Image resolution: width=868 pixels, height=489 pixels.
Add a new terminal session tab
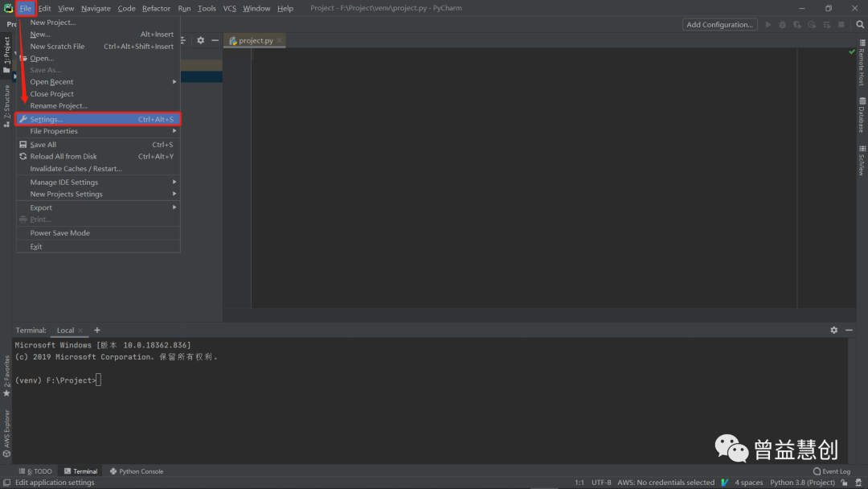(x=97, y=331)
